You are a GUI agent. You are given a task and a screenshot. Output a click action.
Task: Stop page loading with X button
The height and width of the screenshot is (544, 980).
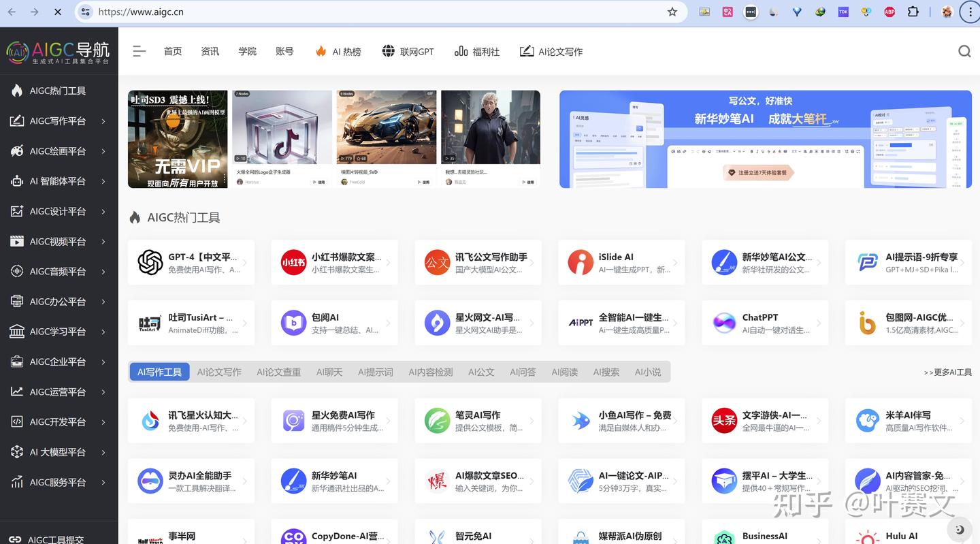coord(57,12)
